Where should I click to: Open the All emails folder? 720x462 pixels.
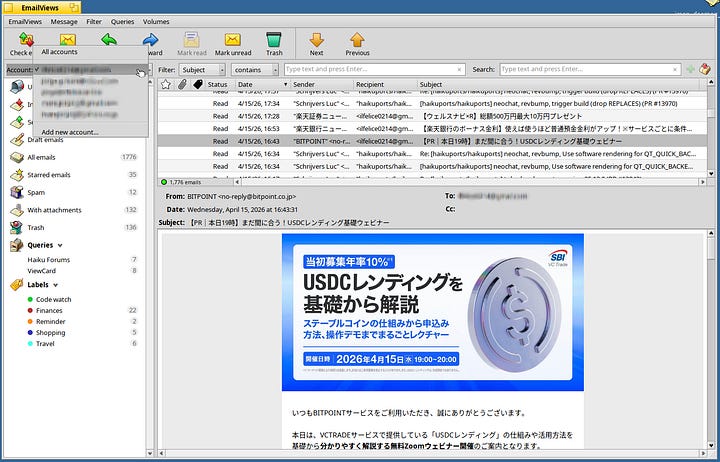41,157
